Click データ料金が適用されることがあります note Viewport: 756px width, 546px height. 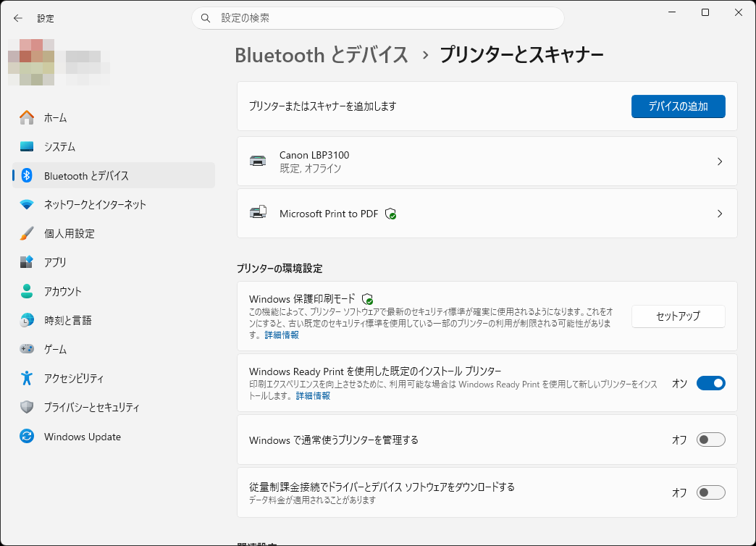click(x=312, y=500)
